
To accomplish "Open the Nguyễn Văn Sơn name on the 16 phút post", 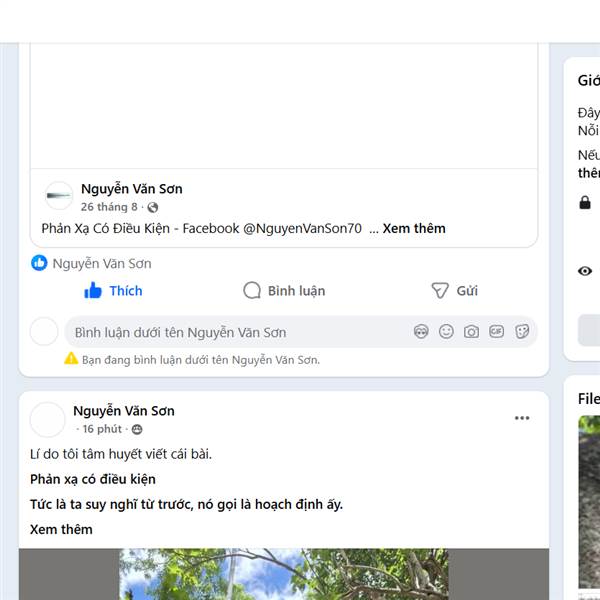I will tap(124, 411).
